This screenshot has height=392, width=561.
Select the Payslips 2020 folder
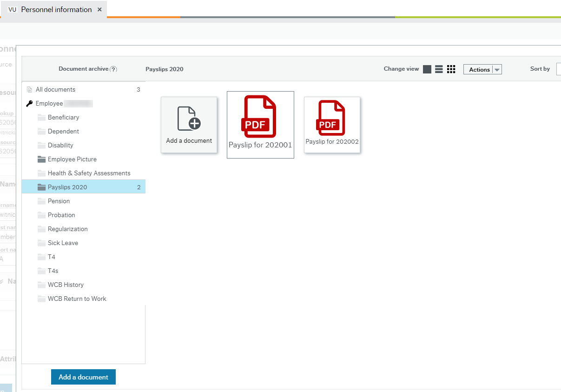click(x=67, y=187)
